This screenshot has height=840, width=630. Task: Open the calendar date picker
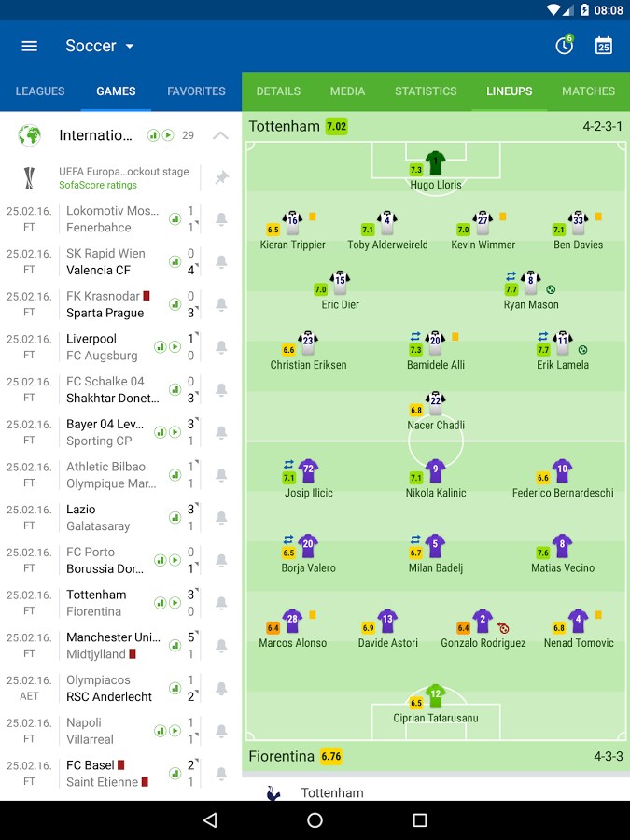[x=603, y=45]
